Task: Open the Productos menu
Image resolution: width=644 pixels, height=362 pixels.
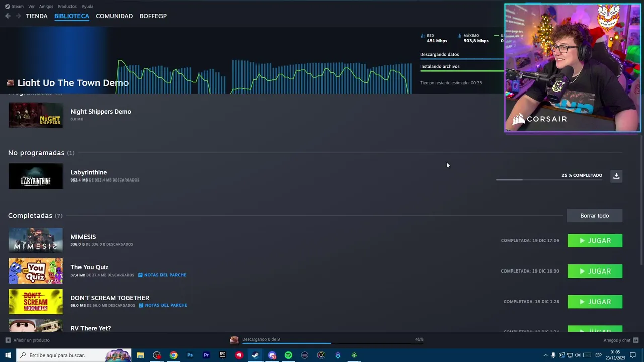Action: point(67,6)
